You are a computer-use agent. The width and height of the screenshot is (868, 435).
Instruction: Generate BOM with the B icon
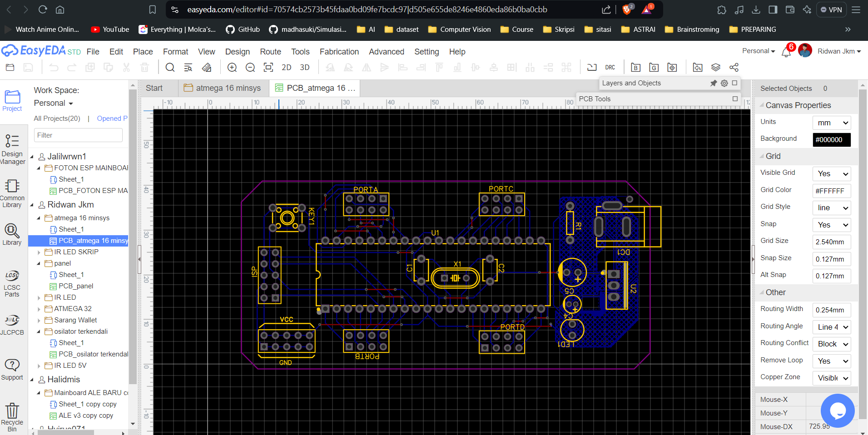tap(635, 68)
